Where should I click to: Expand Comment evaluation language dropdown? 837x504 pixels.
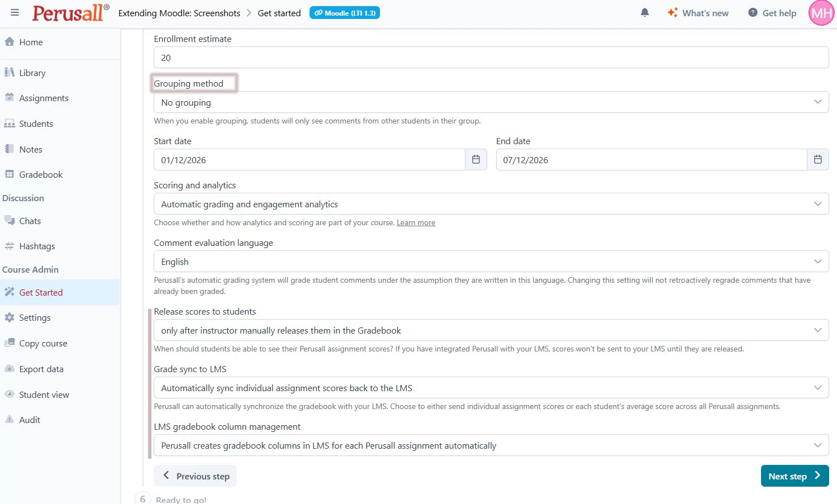[491, 261]
